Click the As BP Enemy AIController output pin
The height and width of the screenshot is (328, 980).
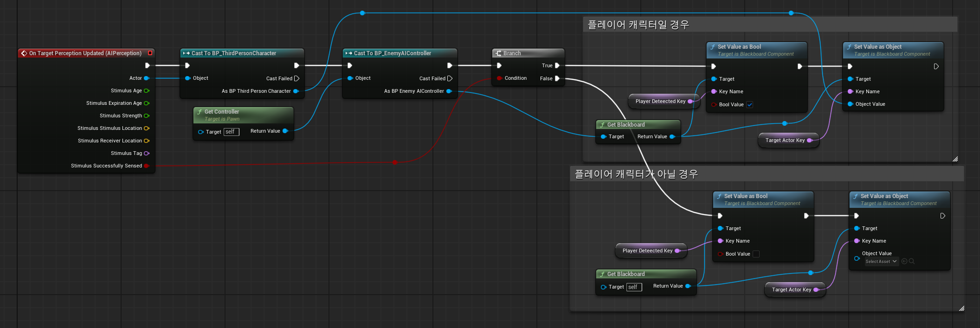[x=449, y=91]
